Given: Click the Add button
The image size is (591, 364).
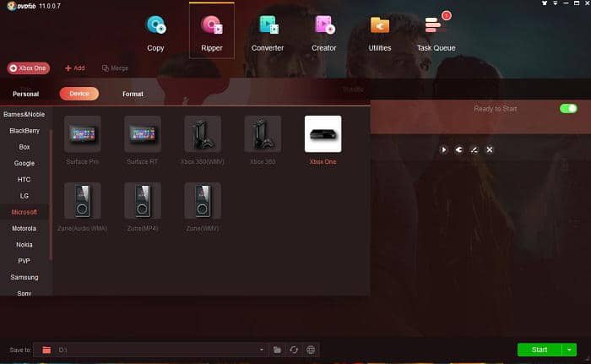Looking at the screenshot, I should click(x=74, y=68).
